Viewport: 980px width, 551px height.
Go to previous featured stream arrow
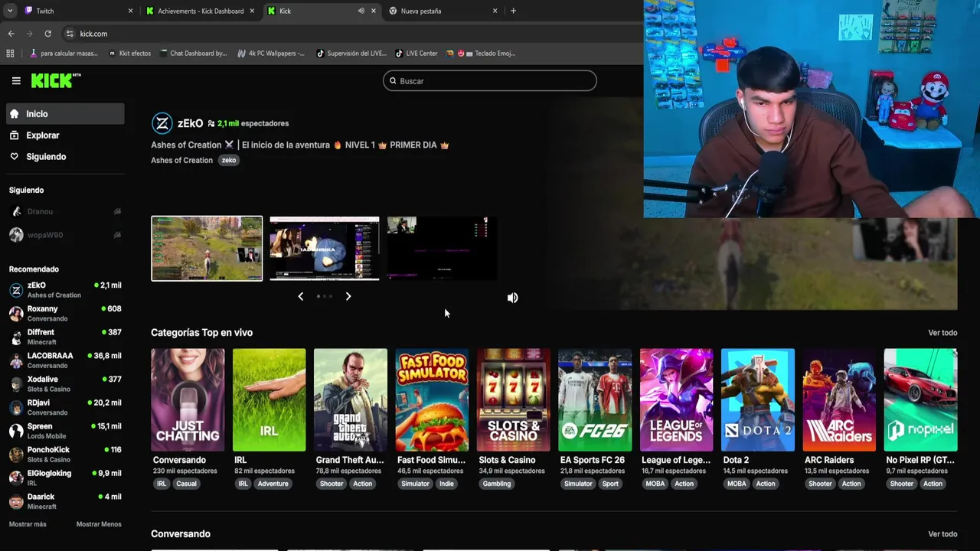point(300,296)
